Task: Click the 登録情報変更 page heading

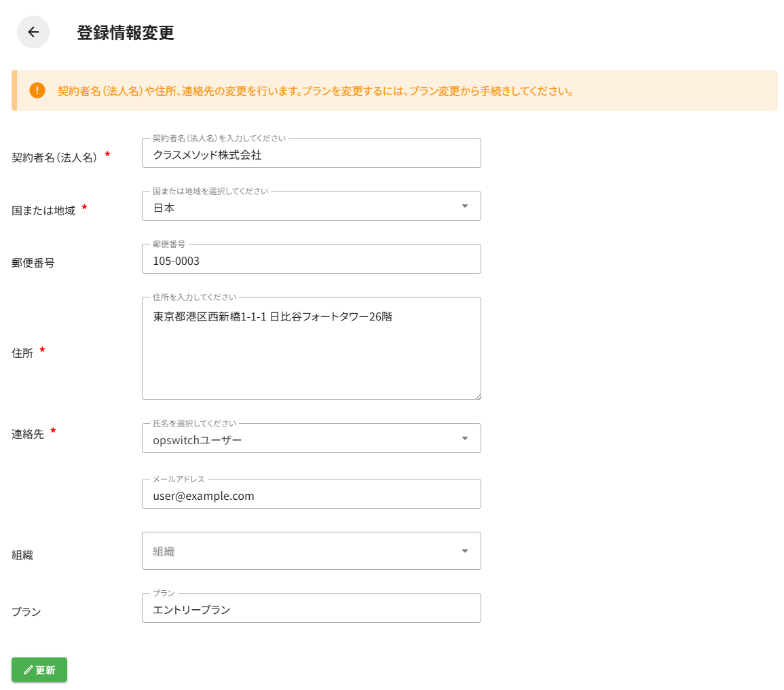Action: [x=126, y=33]
